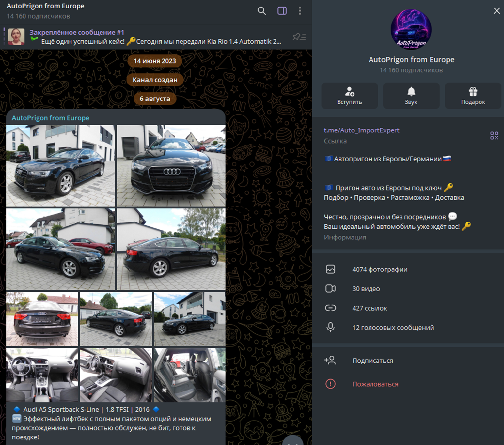Open the t.me/Auto_ImportExpert link
The height and width of the screenshot is (445, 504).
361,130
